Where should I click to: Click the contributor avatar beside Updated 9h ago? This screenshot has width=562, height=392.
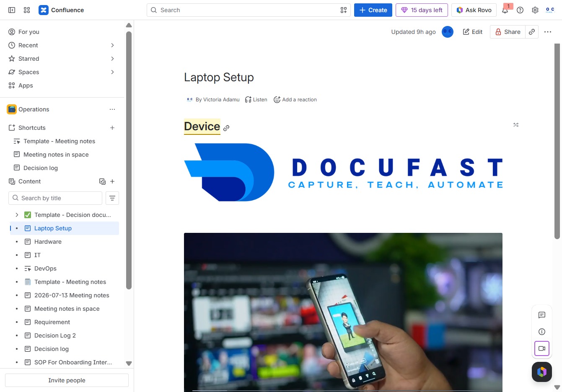click(448, 32)
